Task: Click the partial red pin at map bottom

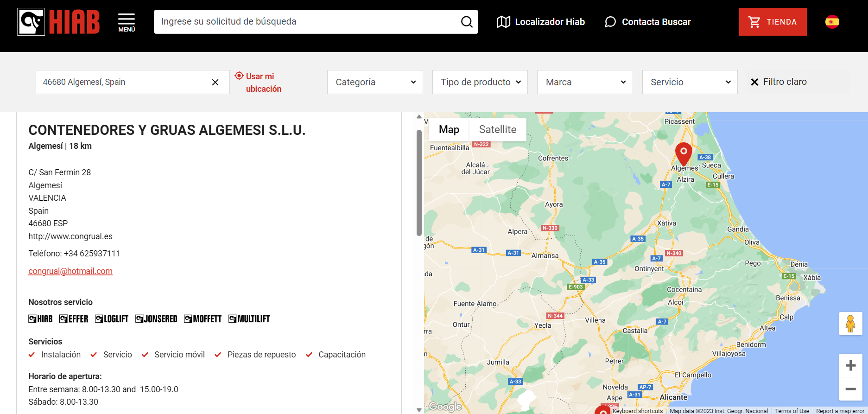Action: pyautogui.click(x=602, y=410)
